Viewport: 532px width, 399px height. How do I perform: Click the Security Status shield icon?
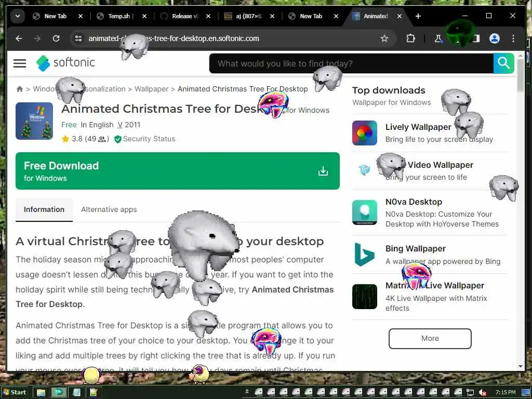[118, 139]
